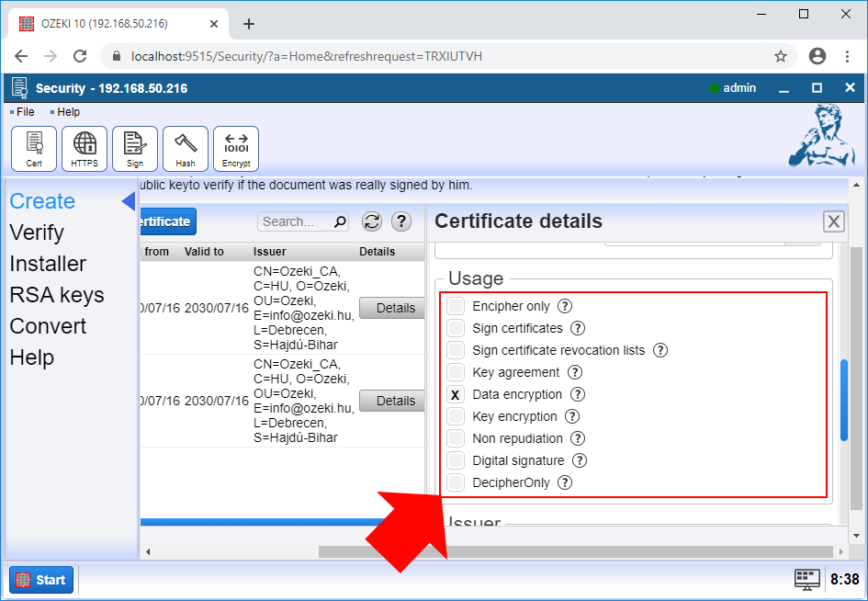
Task: Click the Details column header
Action: [x=377, y=252]
